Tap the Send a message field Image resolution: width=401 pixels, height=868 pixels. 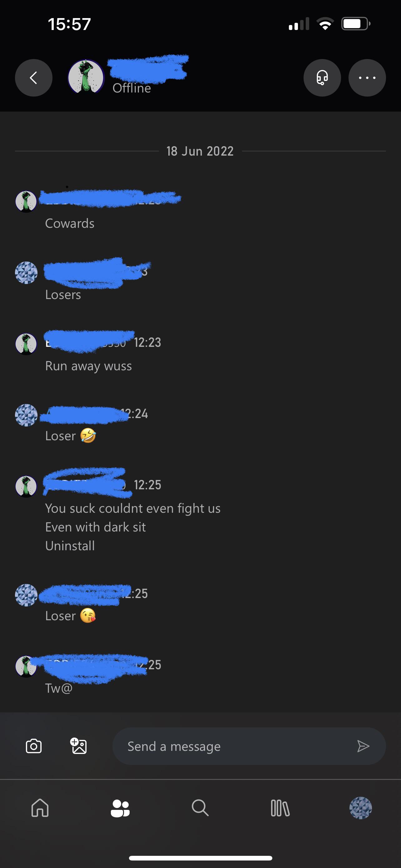point(249,746)
